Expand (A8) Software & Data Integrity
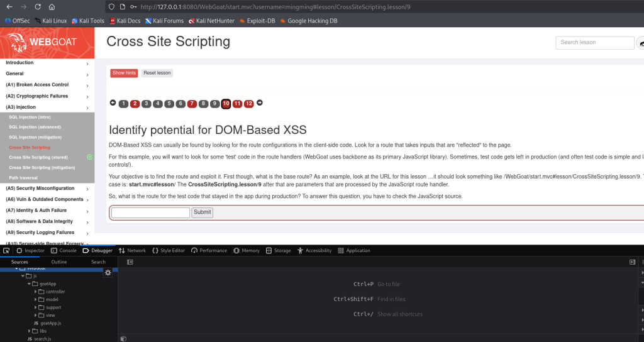Image resolution: width=644 pixels, height=342 pixels. [x=47, y=222]
